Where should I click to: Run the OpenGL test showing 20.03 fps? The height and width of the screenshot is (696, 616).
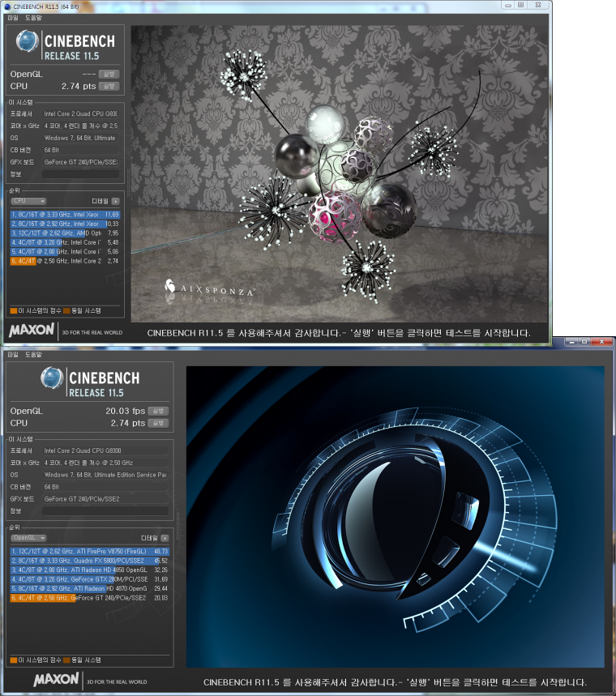point(158,411)
